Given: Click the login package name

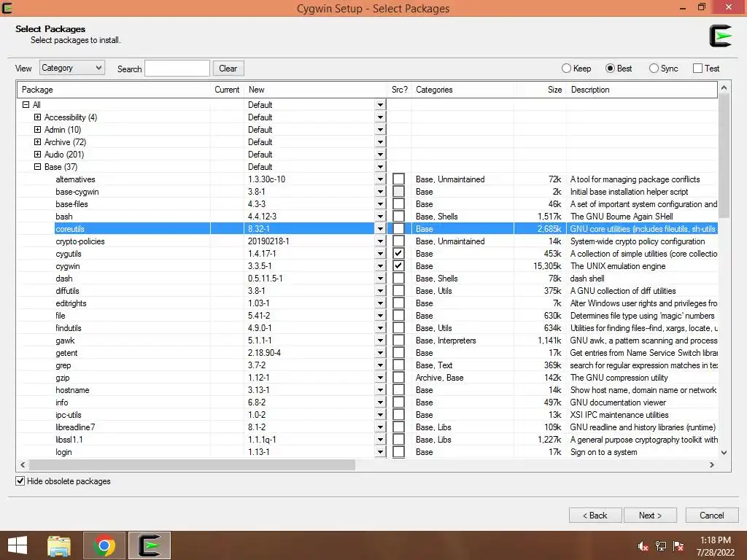Looking at the screenshot, I should (63, 451).
